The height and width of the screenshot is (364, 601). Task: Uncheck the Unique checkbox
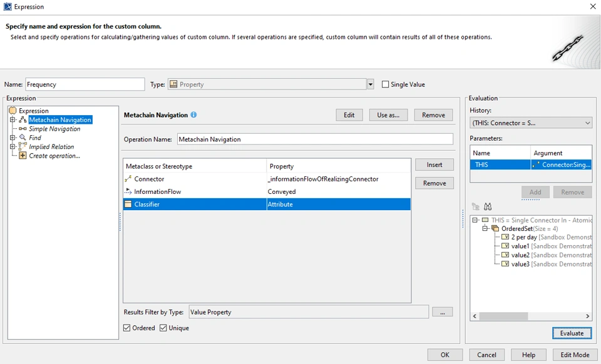[163, 328]
